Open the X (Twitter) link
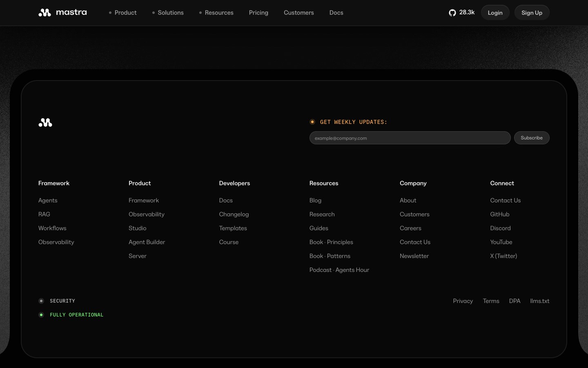The image size is (588, 368). pyautogui.click(x=503, y=256)
